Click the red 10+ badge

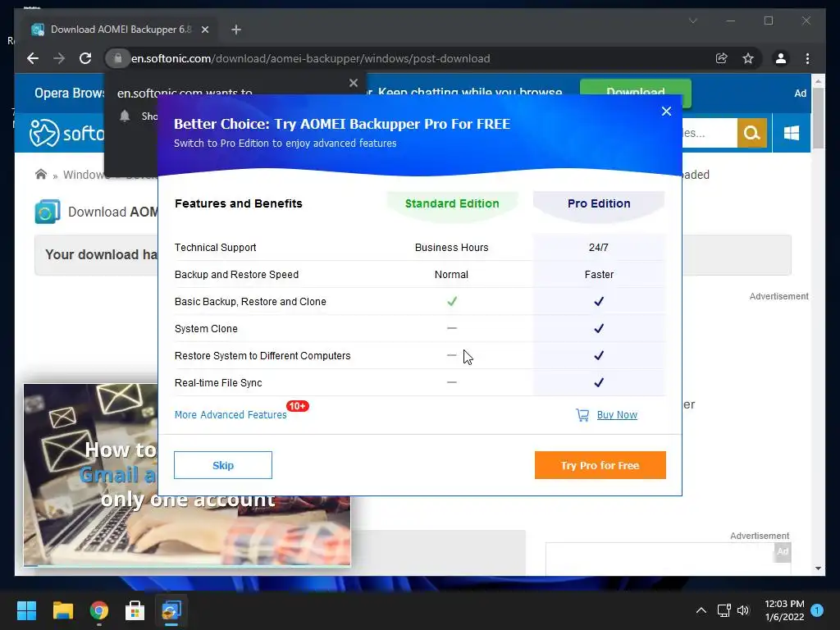(297, 406)
